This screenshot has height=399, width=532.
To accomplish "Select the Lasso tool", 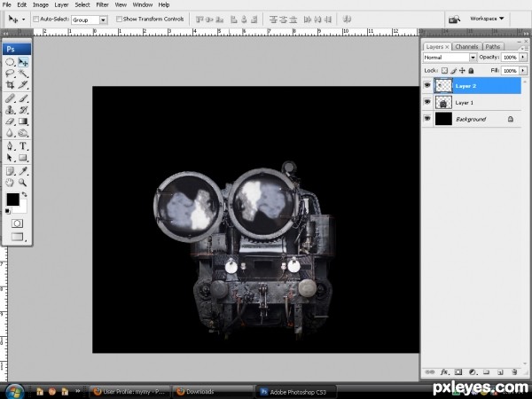I will (x=10, y=74).
